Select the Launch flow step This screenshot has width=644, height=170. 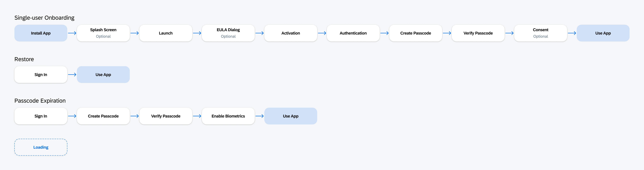point(166,32)
